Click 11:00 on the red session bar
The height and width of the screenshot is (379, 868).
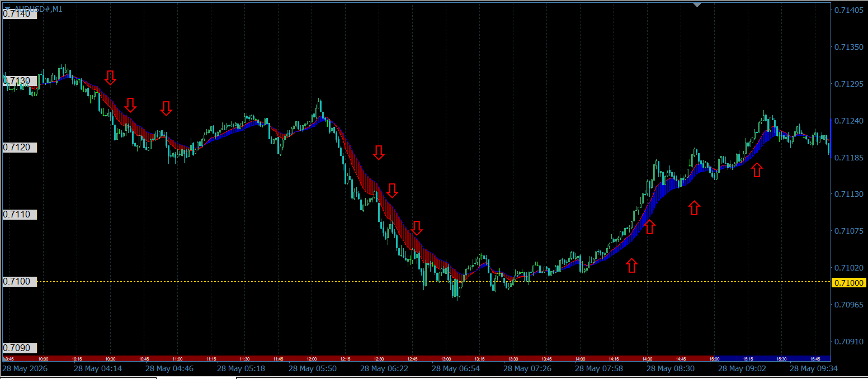click(177, 359)
